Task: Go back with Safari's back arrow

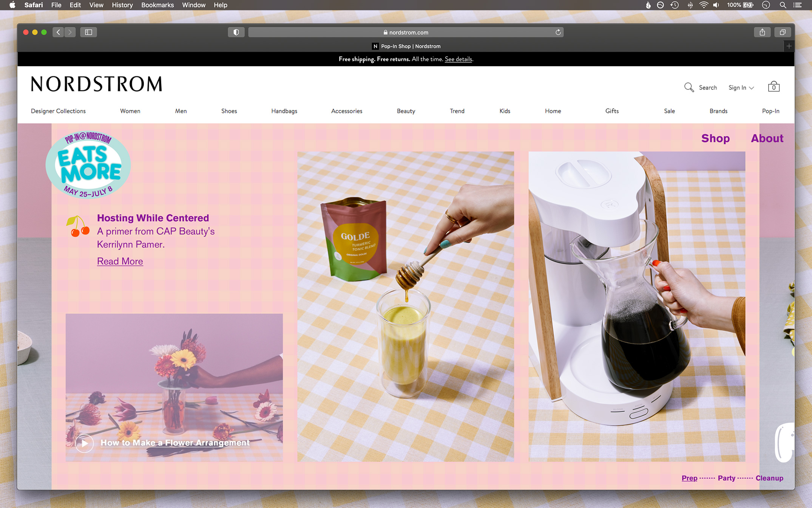Action: (x=58, y=32)
